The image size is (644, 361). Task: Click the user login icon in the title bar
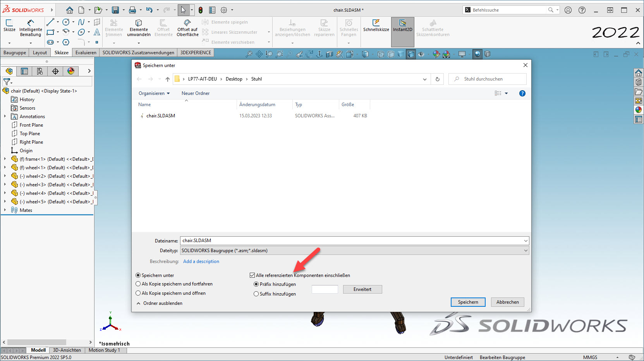click(568, 10)
